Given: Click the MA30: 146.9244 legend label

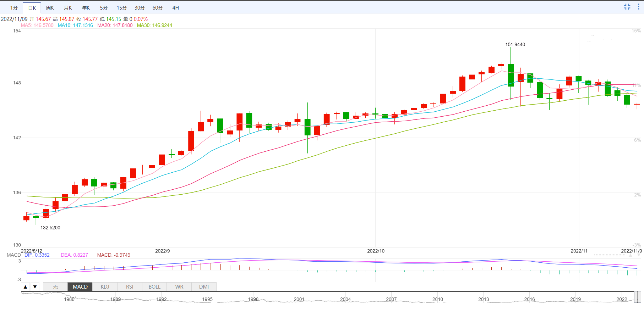Looking at the screenshot, I should point(154,25).
